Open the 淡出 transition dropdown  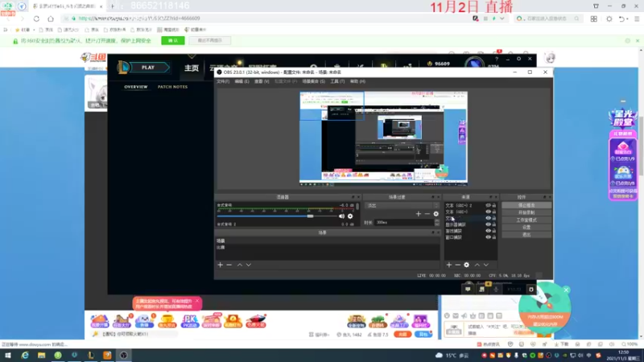(402, 205)
